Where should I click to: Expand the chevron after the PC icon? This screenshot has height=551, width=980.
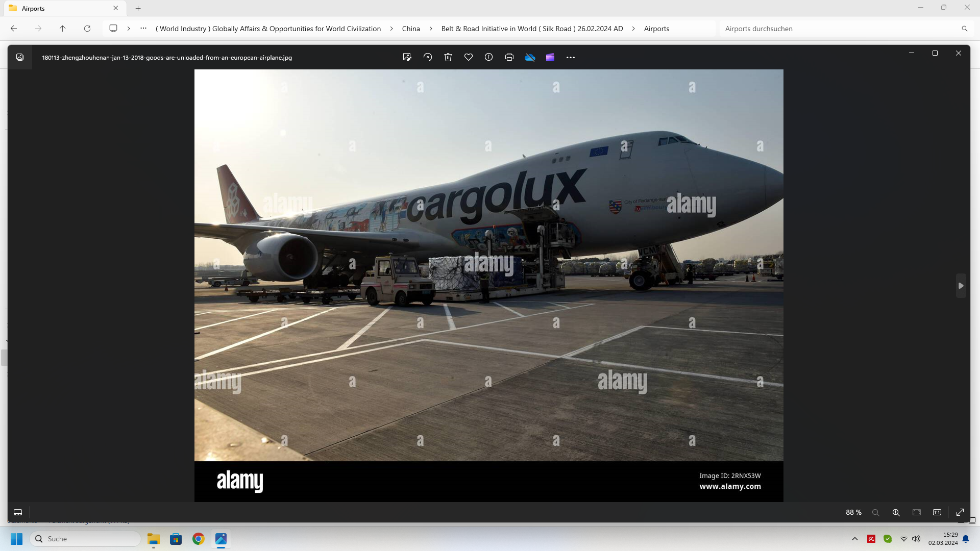(x=129, y=29)
